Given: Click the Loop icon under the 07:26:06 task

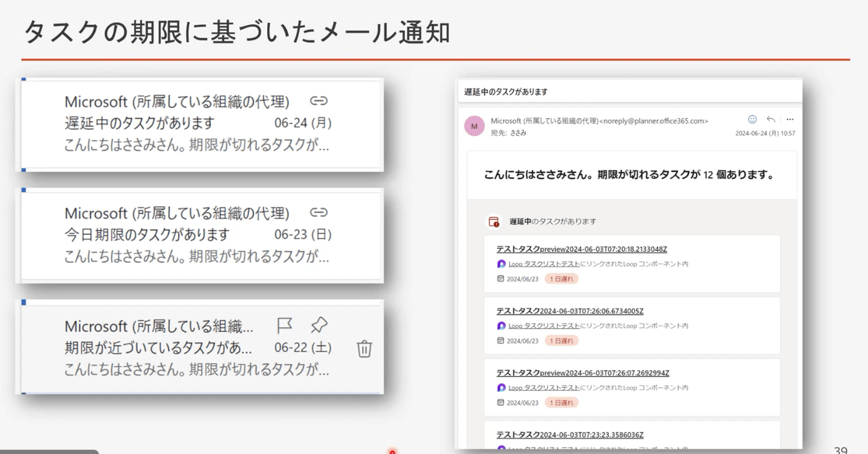Looking at the screenshot, I should [x=502, y=326].
